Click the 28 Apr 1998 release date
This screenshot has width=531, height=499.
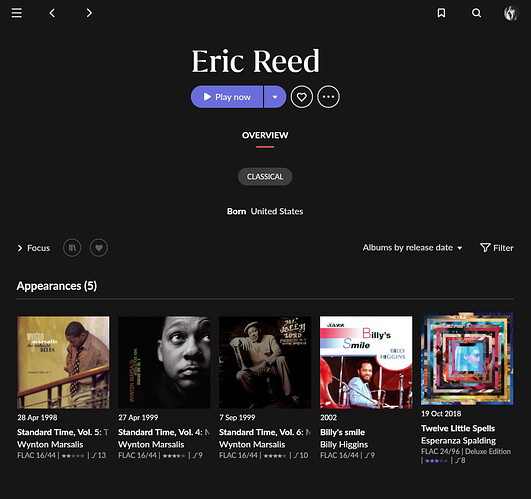[x=37, y=418]
